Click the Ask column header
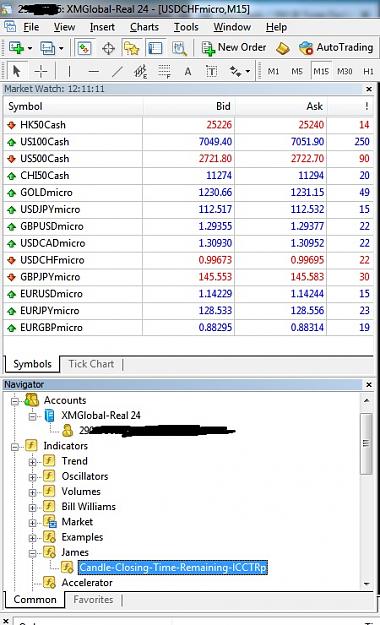Screen dimensions: 380x625 coord(281,106)
